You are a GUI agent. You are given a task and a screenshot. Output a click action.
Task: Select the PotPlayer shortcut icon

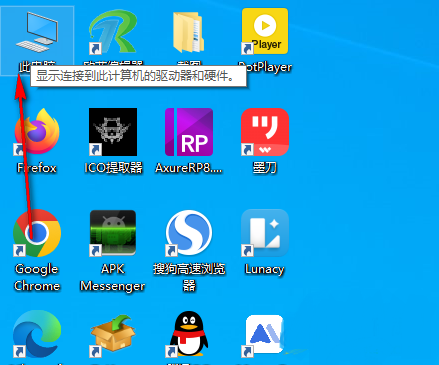coord(265,31)
